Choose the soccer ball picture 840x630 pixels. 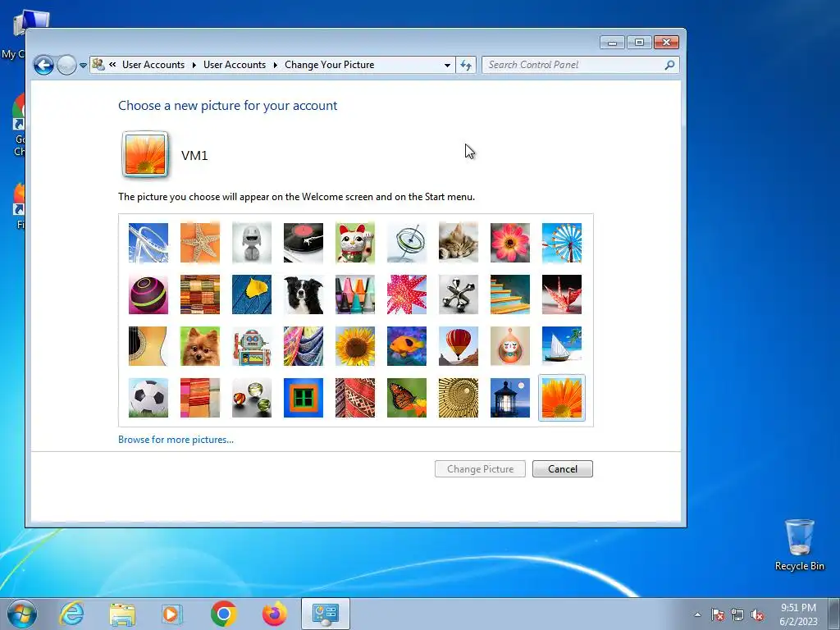(148, 398)
